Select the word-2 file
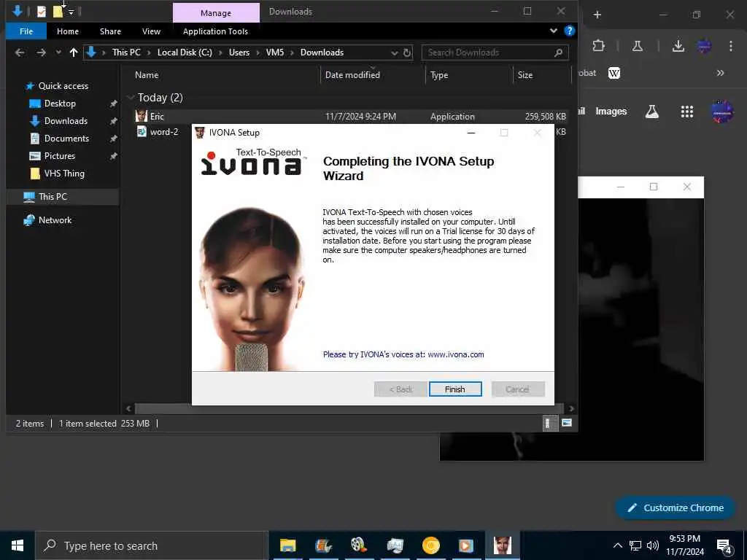Image resolution: width=747 pixels, height=560 pixels. pos(163,132)
